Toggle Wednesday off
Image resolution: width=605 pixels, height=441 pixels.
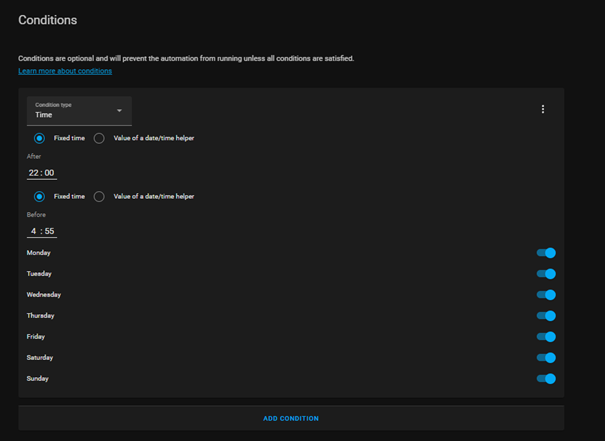[x=546, y=295]
